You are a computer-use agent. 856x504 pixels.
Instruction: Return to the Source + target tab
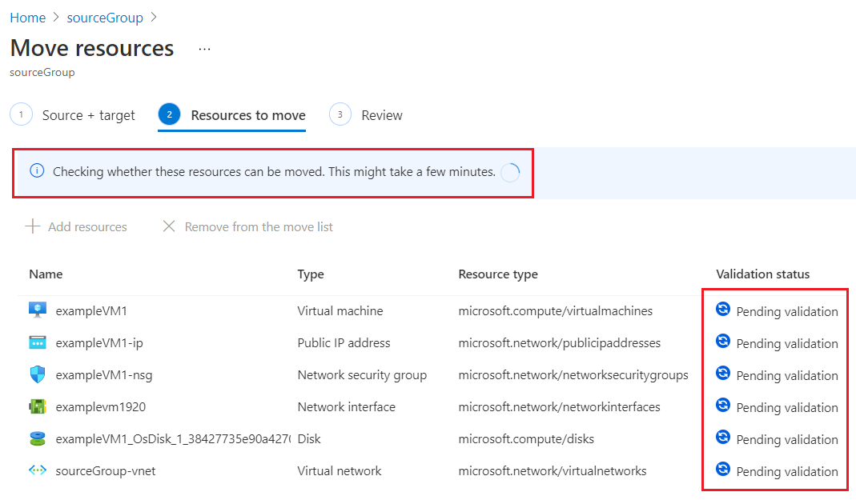pyautogui.click(x=88, y=115)
